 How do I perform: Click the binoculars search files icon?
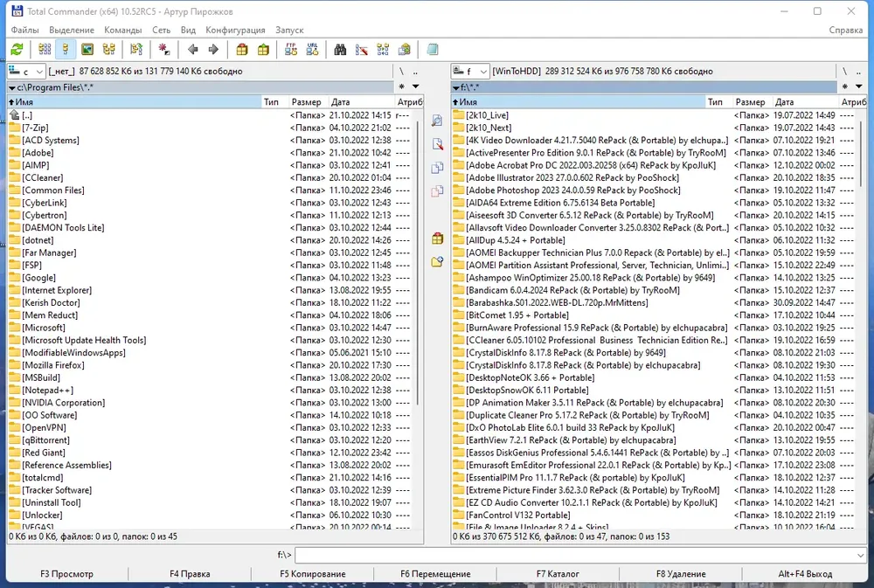click(x=340, y=50)
